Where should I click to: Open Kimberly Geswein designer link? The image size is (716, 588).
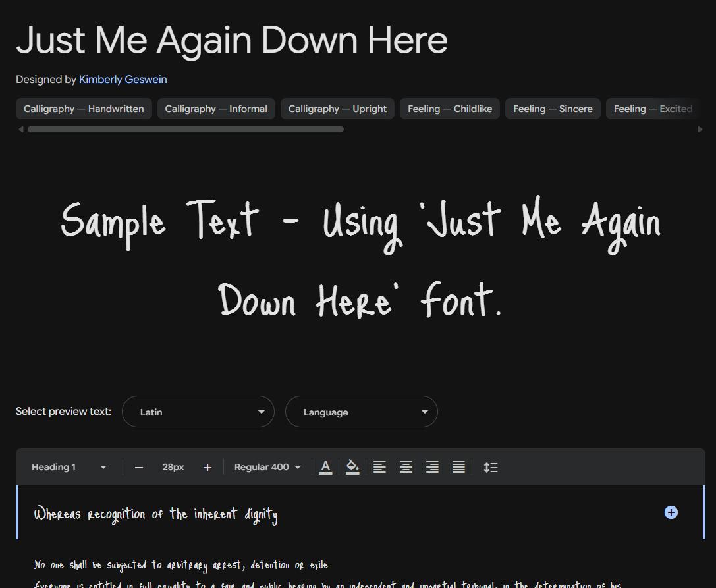point(123,80)
